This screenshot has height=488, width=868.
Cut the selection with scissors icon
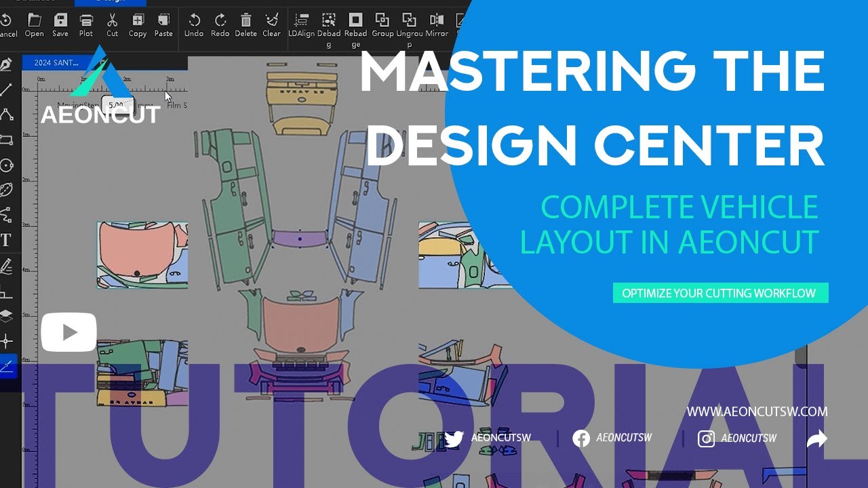click(x=112, y=25)
